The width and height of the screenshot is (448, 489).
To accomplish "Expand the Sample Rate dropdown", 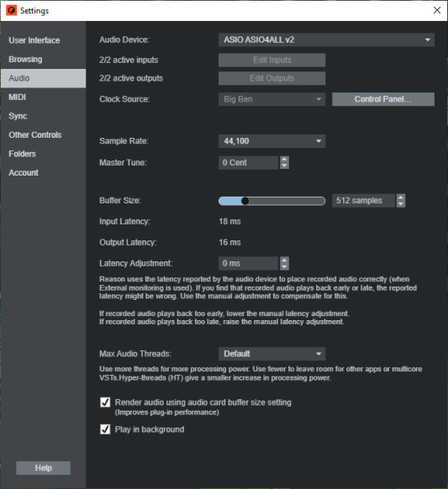I will tap(271, 141).
